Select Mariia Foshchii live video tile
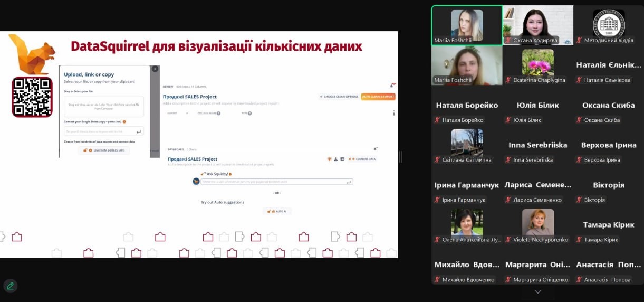This screenshot has height=302, width=644. click(x=467, y=65)
